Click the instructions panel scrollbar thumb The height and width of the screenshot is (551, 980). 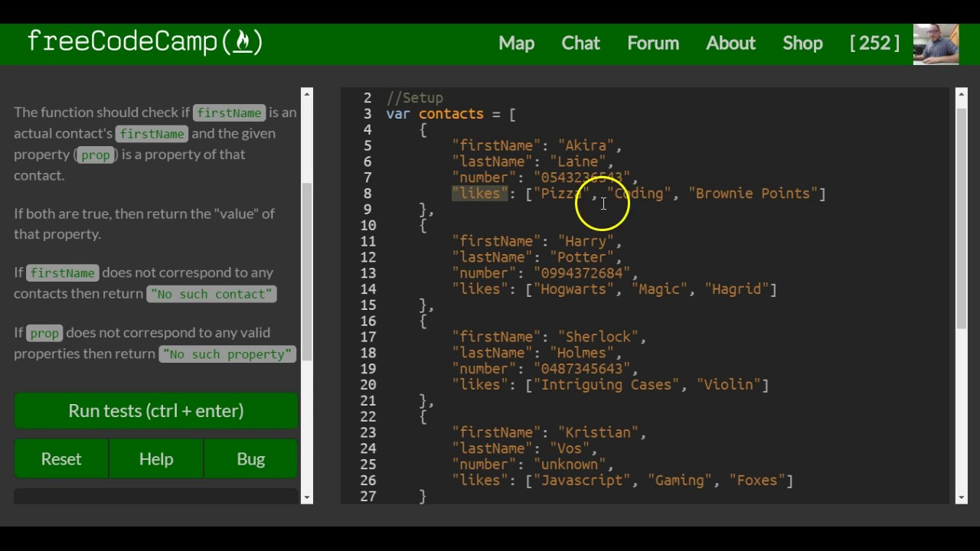tap(307, 272)
